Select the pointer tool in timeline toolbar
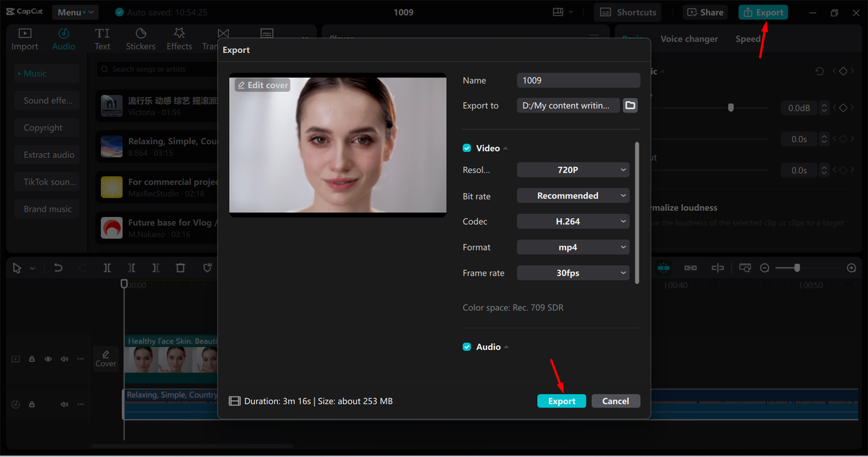The width and height of the screenshot is (868, 457). [x=18, y=268]
